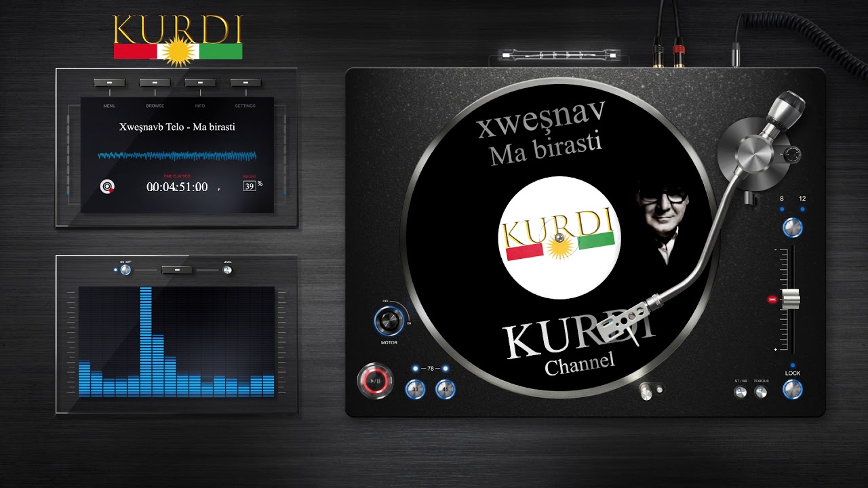
Task: Open the MENU tab on the display
Action: (109, 106)
